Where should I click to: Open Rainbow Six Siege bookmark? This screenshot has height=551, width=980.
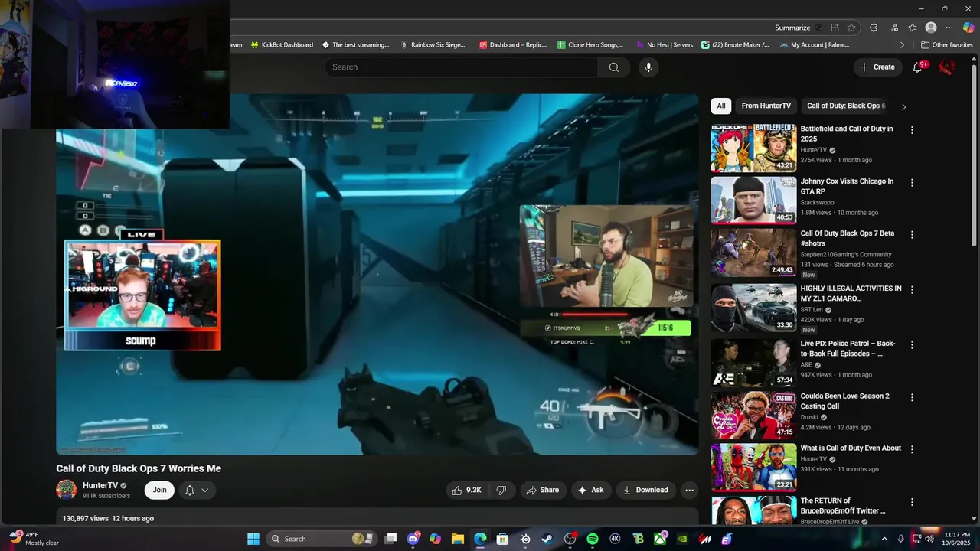pos(432,45)
